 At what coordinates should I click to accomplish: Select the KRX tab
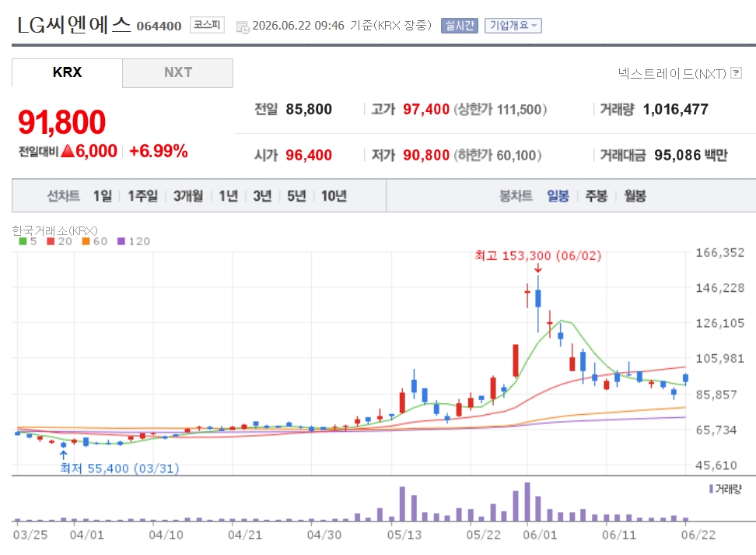tap(67, 73)
